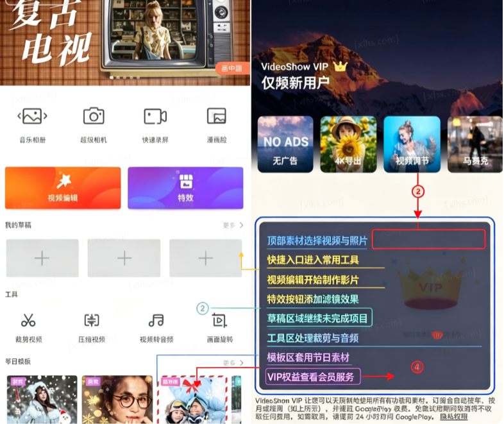Image resolution: width=504 pixels, height=424 pixels.
Task: Click the 顶部素材选择视频与照片 line
Action: [x=317, y=241]
